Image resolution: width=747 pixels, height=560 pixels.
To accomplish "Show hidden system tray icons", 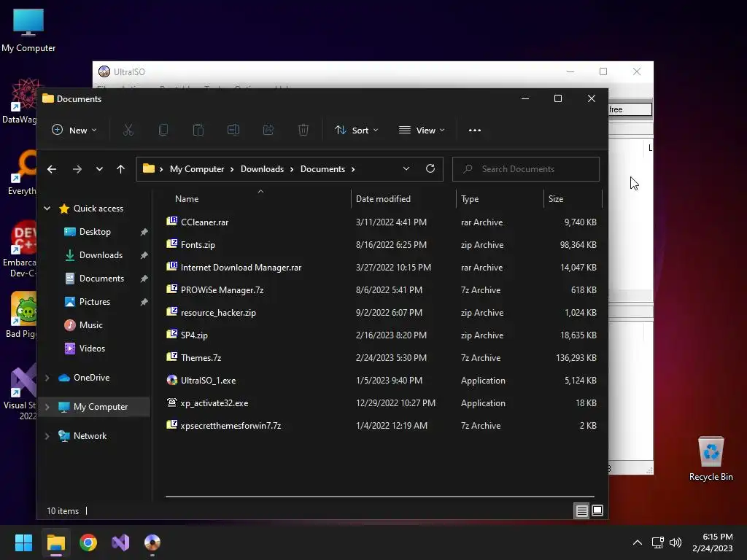I will pyautogui.click(x=638, y=542).
